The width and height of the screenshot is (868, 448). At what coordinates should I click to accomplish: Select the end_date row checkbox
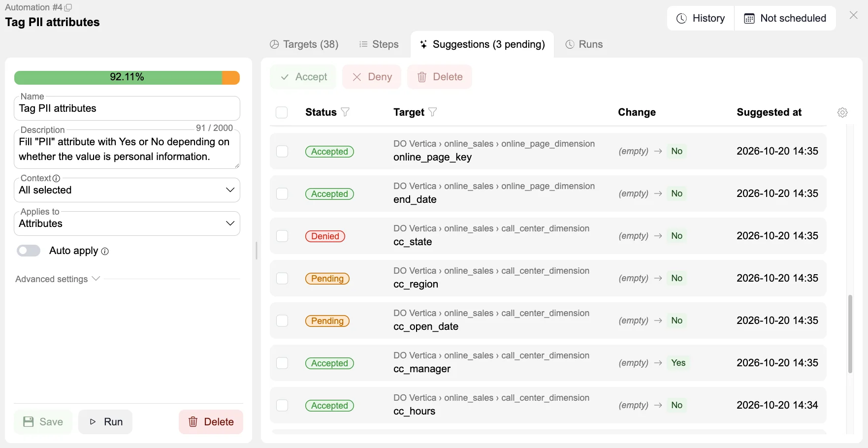282,193
